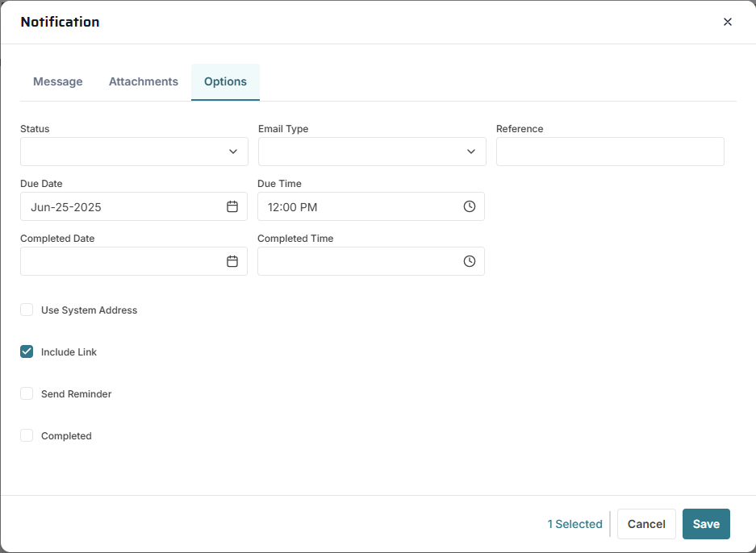Close the Notification dialog with X
The width and height of the screenshot is (756, 553).
pos(728,22)
